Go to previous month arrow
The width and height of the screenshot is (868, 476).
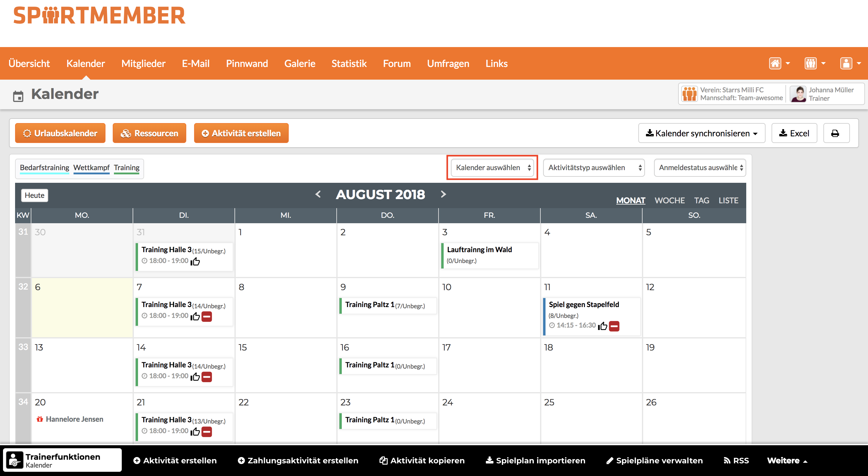(x=318, y=194)
